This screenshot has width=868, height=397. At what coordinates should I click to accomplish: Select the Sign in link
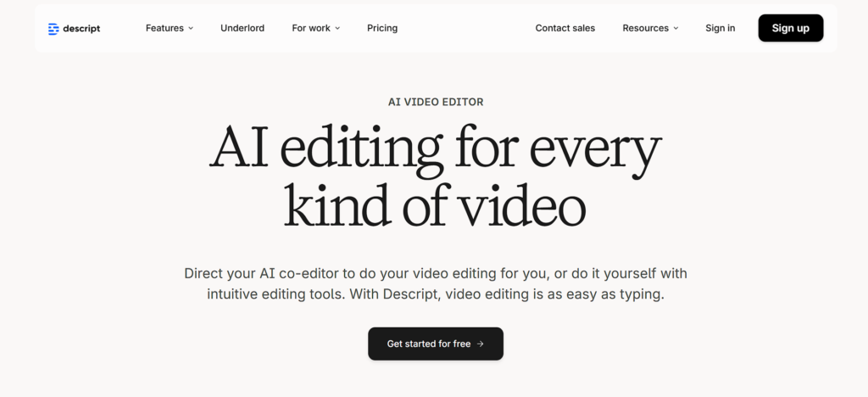pos(720,28)
